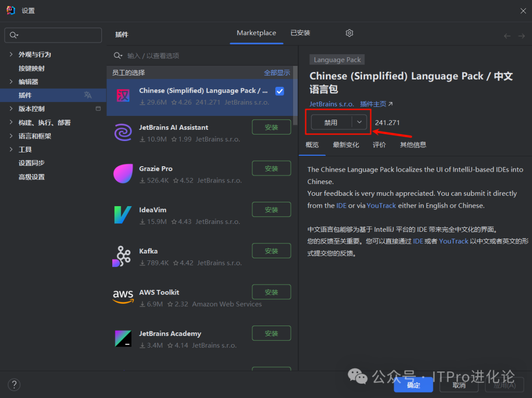Open the 插件主页 link
Screen dimensions: 532x398
(376, 104)
